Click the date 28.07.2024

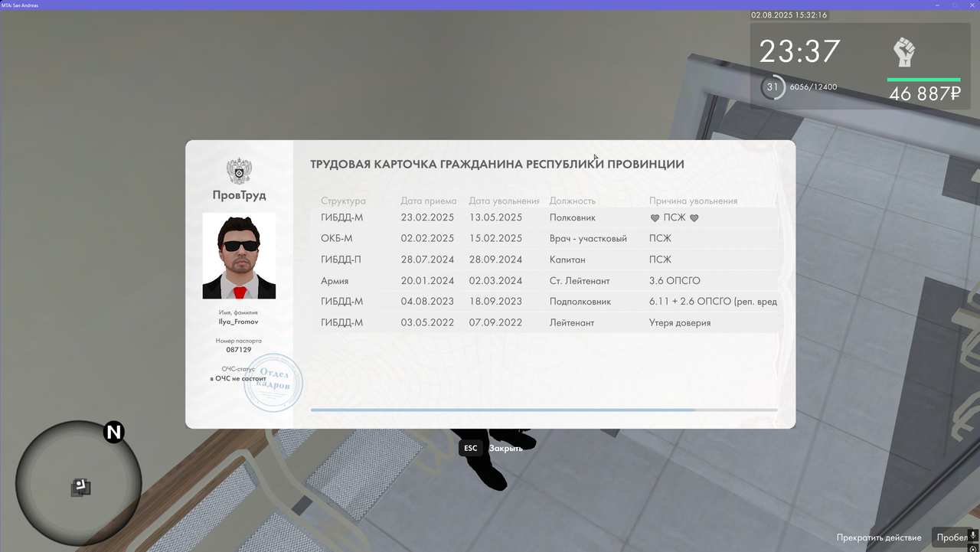(x=428, y=260)
